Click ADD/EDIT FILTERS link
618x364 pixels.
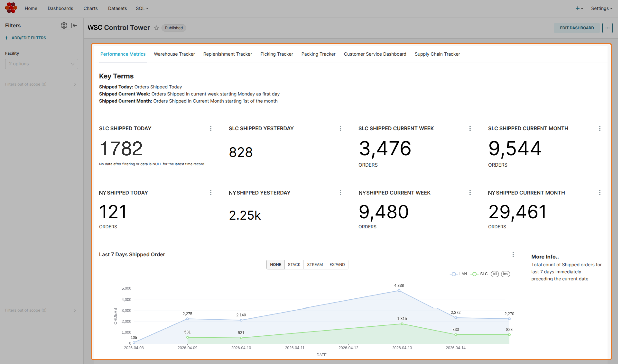[x=26, y=38]
